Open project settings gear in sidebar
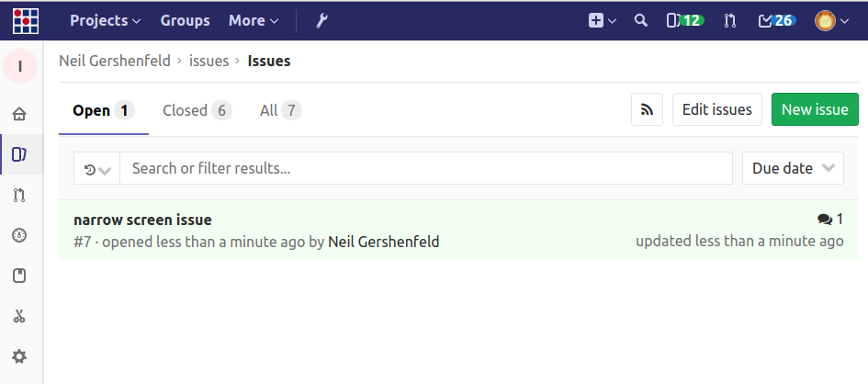 pyautogui.click(x=19, y=356)
